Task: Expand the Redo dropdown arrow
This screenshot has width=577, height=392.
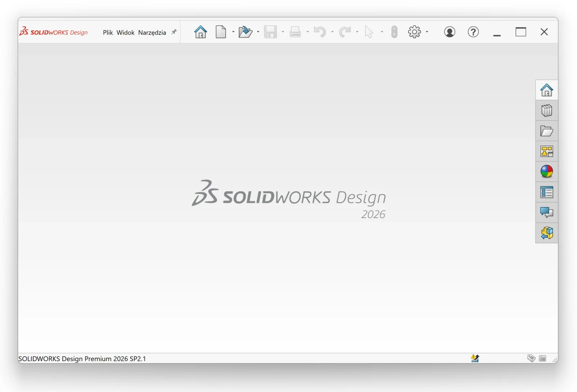Action: 357,32
